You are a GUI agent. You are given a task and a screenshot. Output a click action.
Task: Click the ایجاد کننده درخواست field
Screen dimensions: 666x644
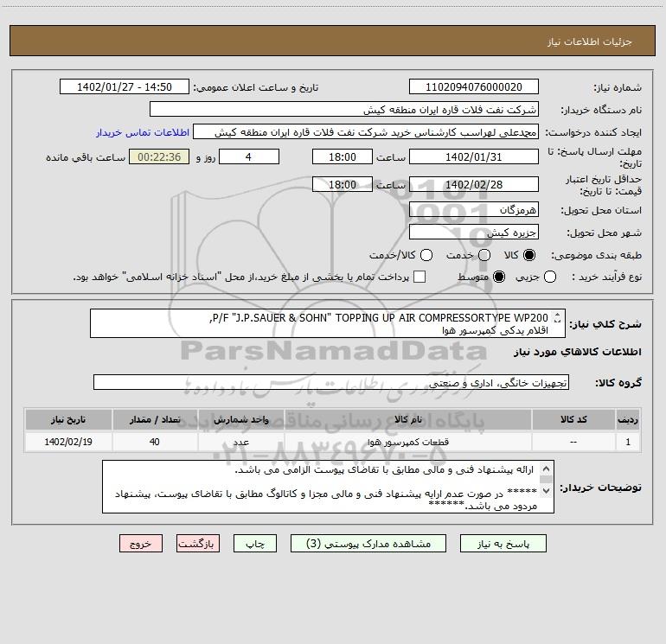pos(366,131)
